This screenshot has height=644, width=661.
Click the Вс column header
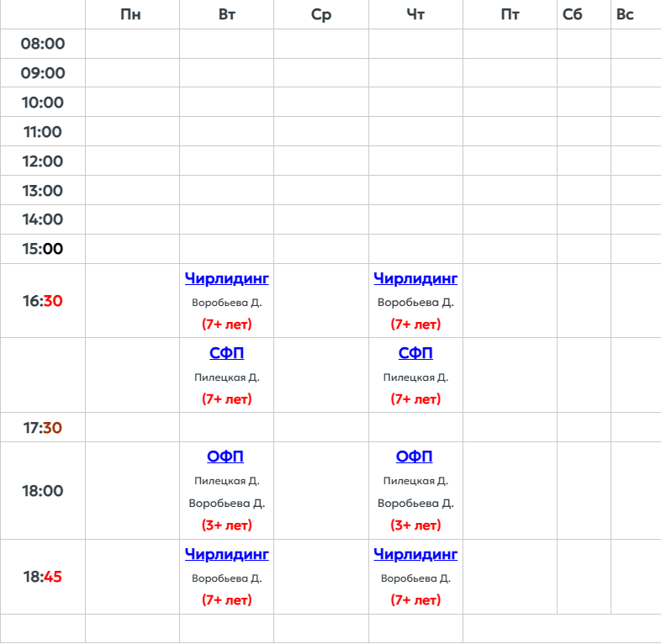[x=625, y=14]
